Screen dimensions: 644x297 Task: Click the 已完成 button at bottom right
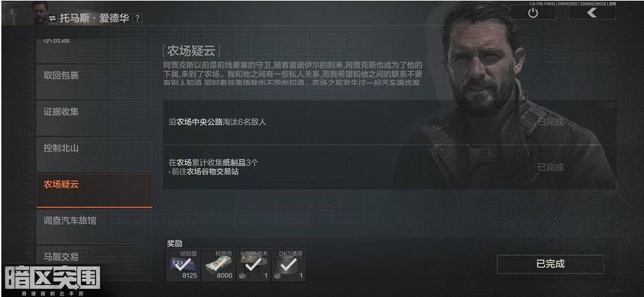tap(550, 264)
